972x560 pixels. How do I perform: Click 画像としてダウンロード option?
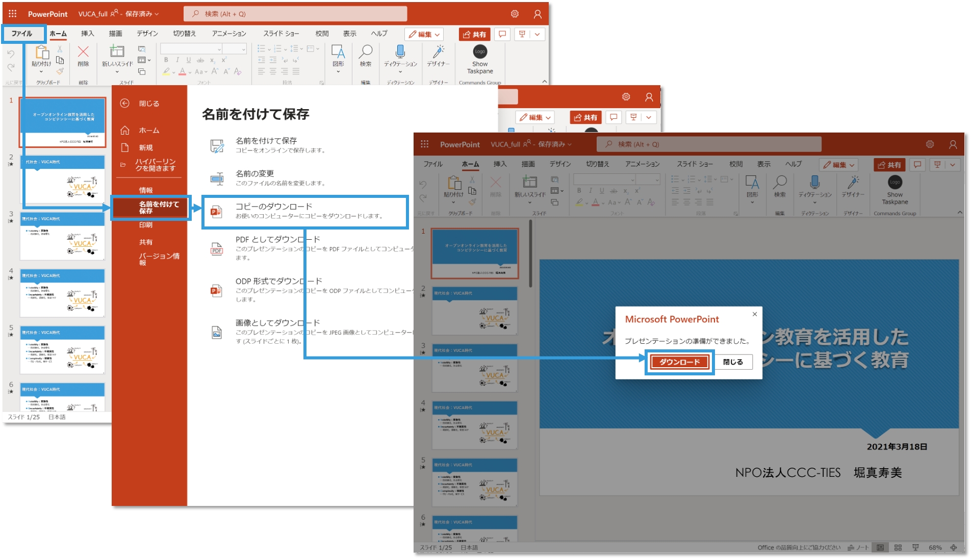point(277,323)
